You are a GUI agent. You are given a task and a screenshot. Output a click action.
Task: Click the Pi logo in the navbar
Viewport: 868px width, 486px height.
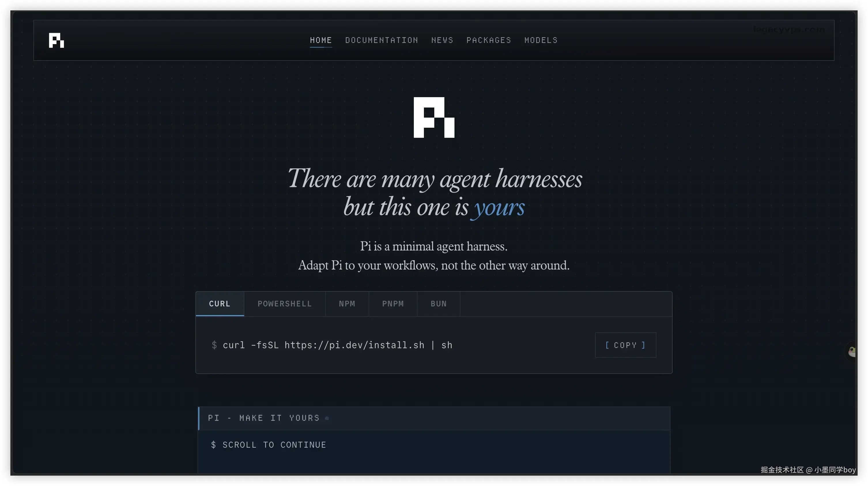pyautogui.click(x=56, y=40)
